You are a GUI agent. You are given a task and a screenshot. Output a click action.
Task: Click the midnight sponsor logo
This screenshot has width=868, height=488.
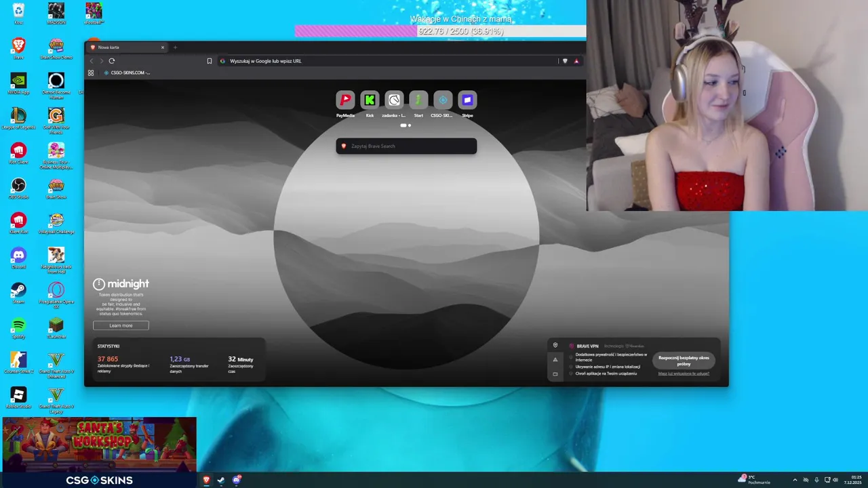tap(121, 284)
